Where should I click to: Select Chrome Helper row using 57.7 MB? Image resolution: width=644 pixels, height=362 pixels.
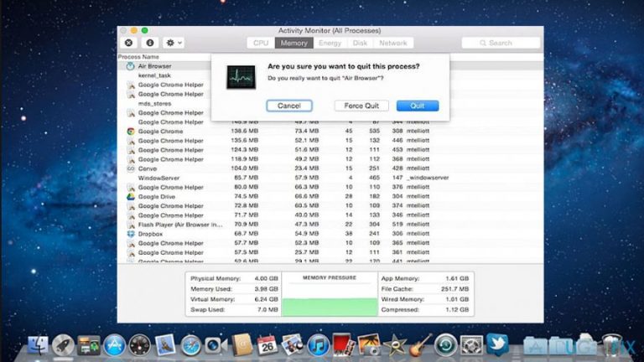click(330, 243)
